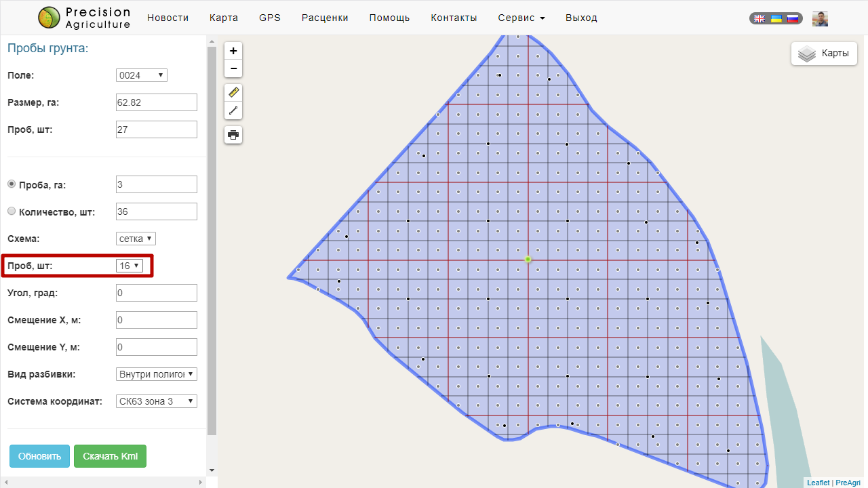868x488 pixels.
Task: Download file with Скачать Kml button
Action: tap(110, 456)
